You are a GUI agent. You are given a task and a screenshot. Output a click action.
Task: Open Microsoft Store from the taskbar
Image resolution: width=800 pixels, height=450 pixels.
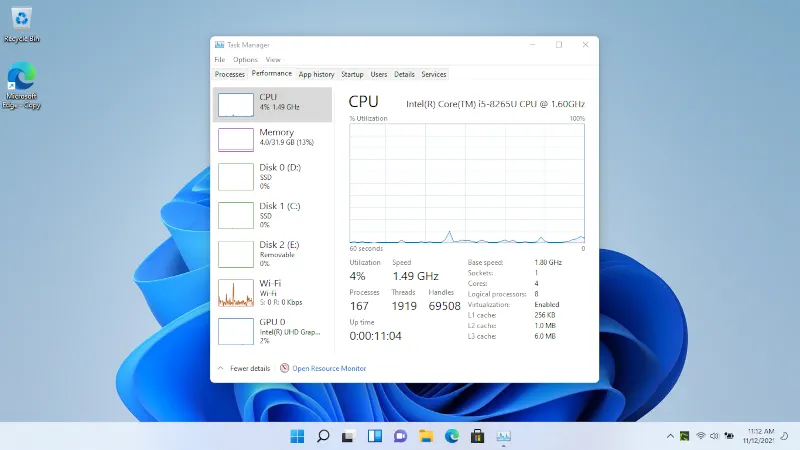click(x=478, y=436)
